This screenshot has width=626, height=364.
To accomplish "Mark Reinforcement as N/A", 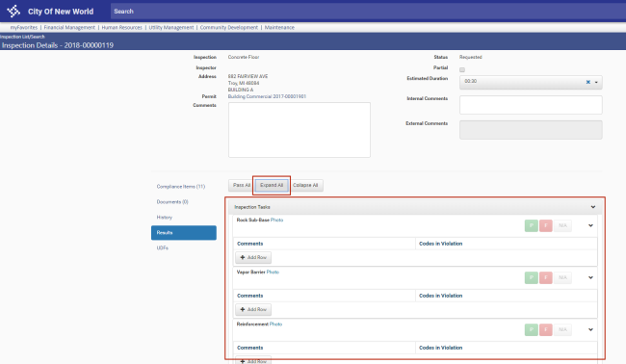I will tap(562, 329).
